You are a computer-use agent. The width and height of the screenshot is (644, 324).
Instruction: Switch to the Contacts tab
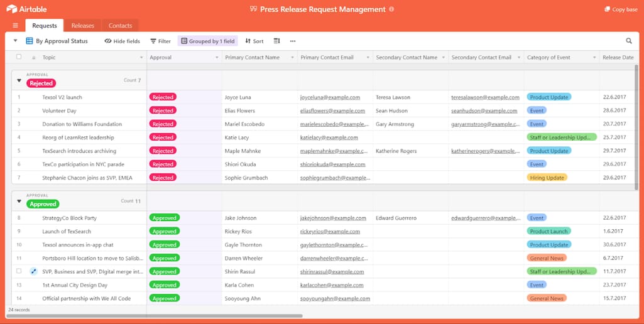[x=120, y=26]
